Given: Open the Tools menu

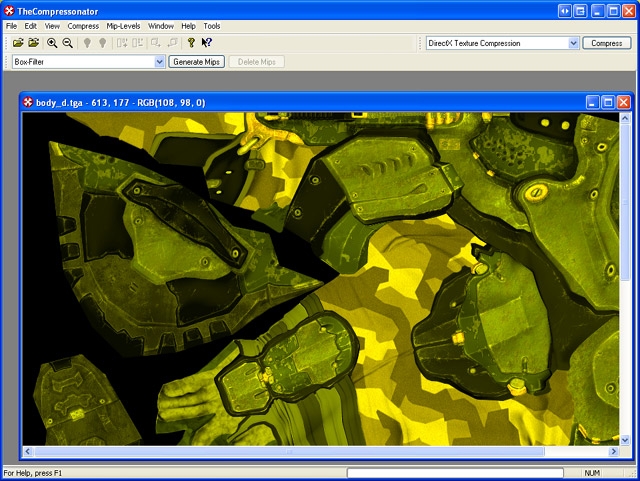Looking at the screenshot, I should (x=212, y=25).
